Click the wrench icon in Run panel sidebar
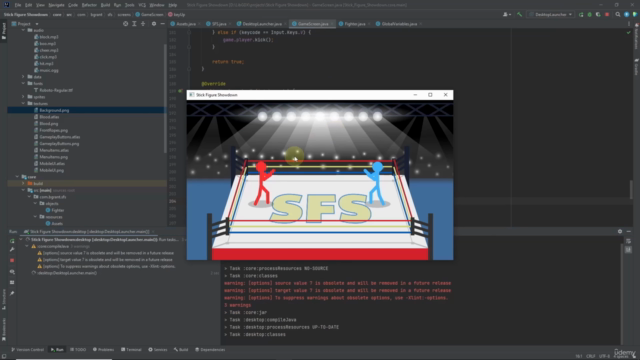Image resolution: width=640 pixels, height=360 pixels. point(12,249)
